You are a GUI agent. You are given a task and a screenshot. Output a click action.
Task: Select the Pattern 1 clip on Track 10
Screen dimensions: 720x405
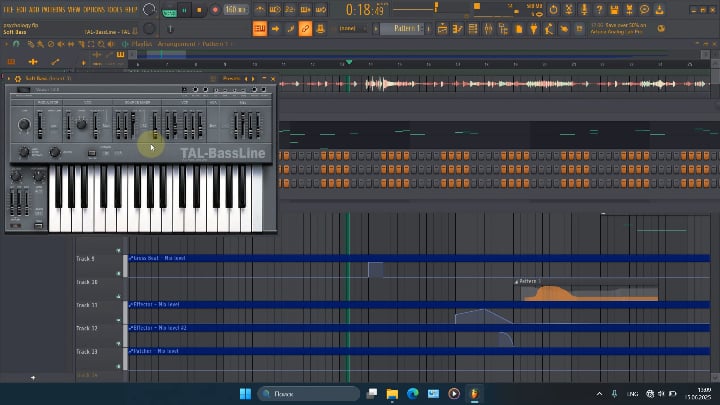pyautogui.click(x=586, y=289)
